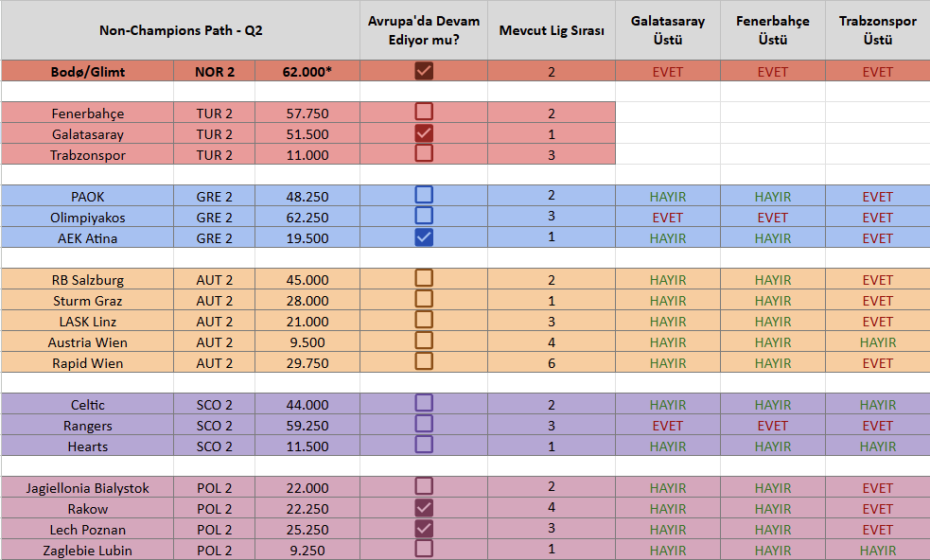Select the 'Non-Champions Path - Q2' header cell
This screenshot has height=560, width=930.
(x=181, y=30)
